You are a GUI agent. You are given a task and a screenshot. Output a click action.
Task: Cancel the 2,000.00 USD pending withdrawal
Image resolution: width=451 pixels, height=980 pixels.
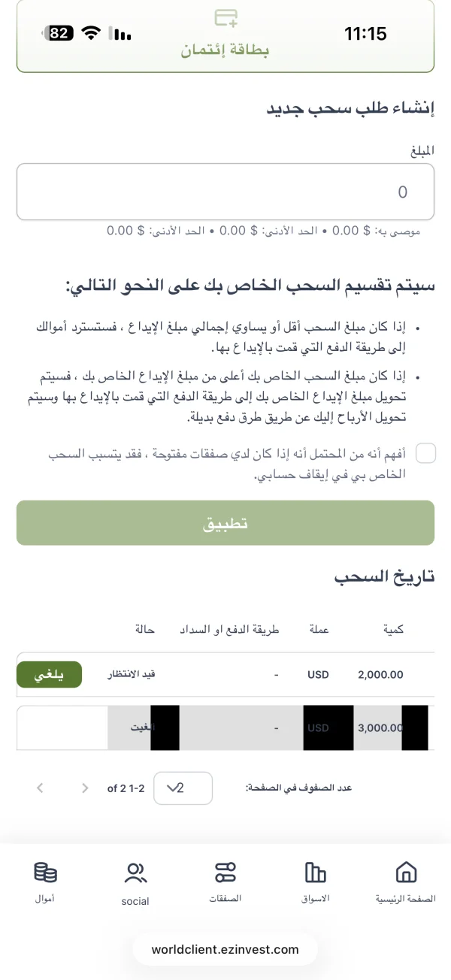49,675
